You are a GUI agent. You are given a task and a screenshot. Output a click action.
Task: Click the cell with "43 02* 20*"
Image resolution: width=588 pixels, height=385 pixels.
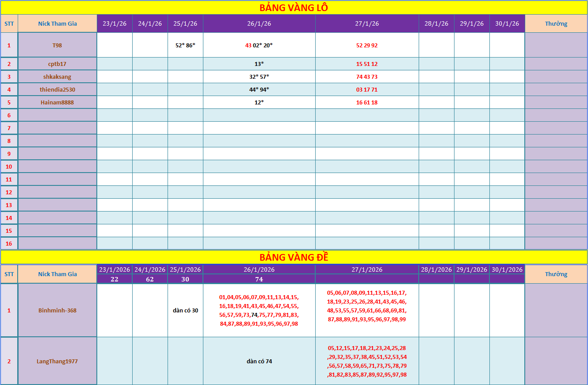click(259, 45)
